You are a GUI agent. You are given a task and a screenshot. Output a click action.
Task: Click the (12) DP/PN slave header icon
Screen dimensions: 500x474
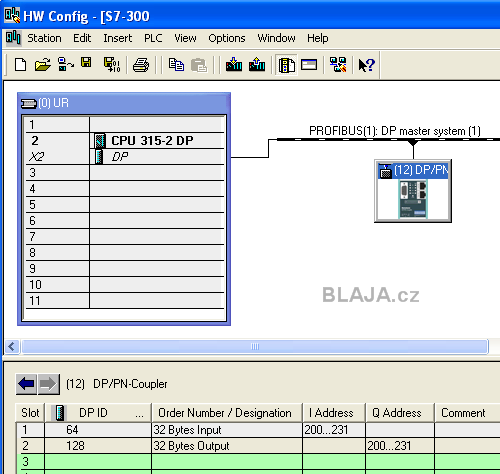click(x=385, y=171)
